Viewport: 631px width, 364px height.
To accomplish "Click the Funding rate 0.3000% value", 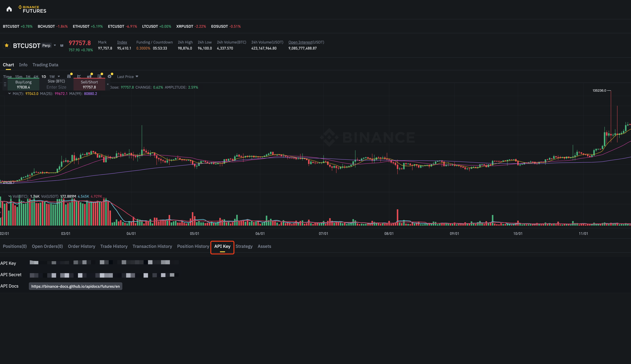I will click(x=143, y=48).
